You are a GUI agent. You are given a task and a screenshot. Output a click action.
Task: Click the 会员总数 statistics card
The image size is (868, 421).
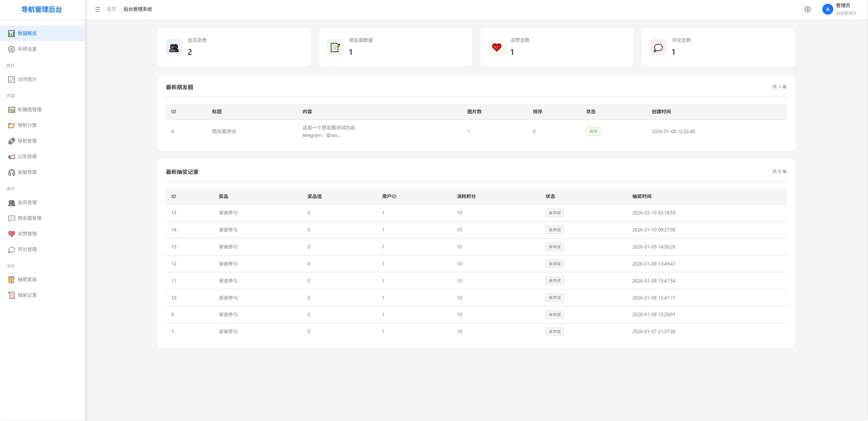(x=234, y=47)
